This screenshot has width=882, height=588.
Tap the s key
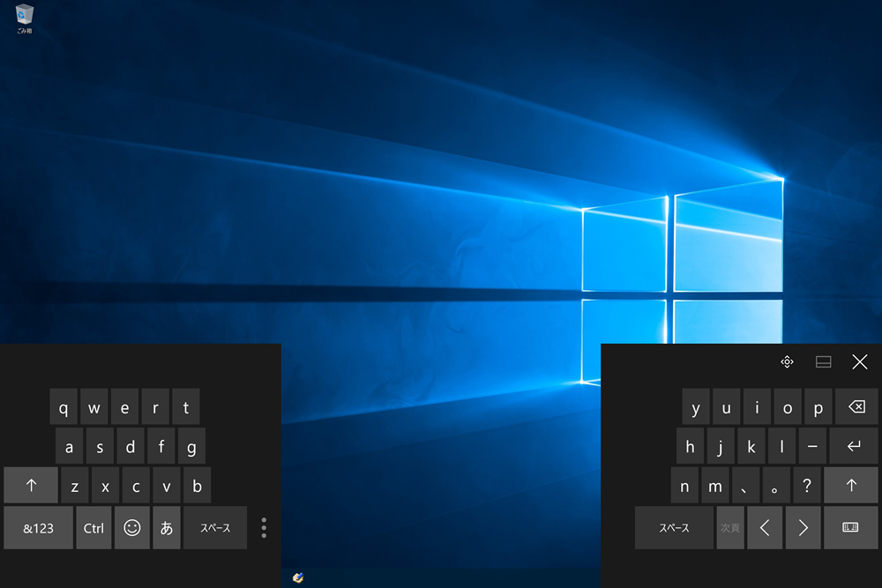coord(100,446)
